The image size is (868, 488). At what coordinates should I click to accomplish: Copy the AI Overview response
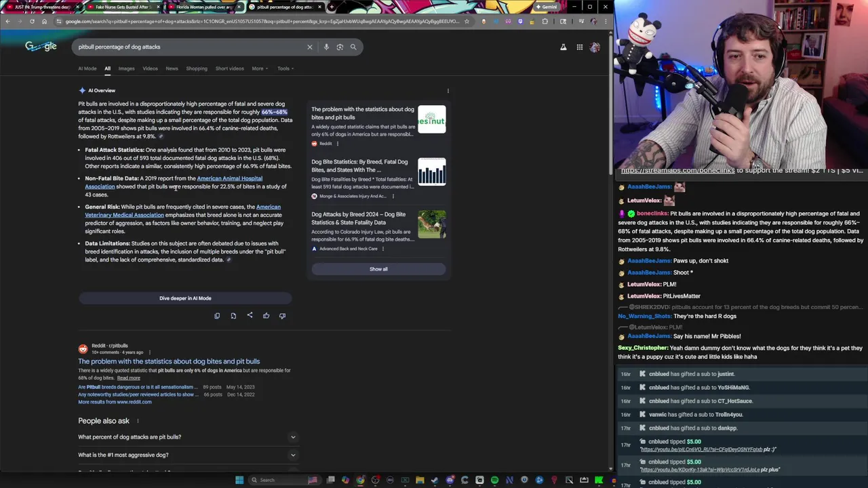tap(217, 315)
